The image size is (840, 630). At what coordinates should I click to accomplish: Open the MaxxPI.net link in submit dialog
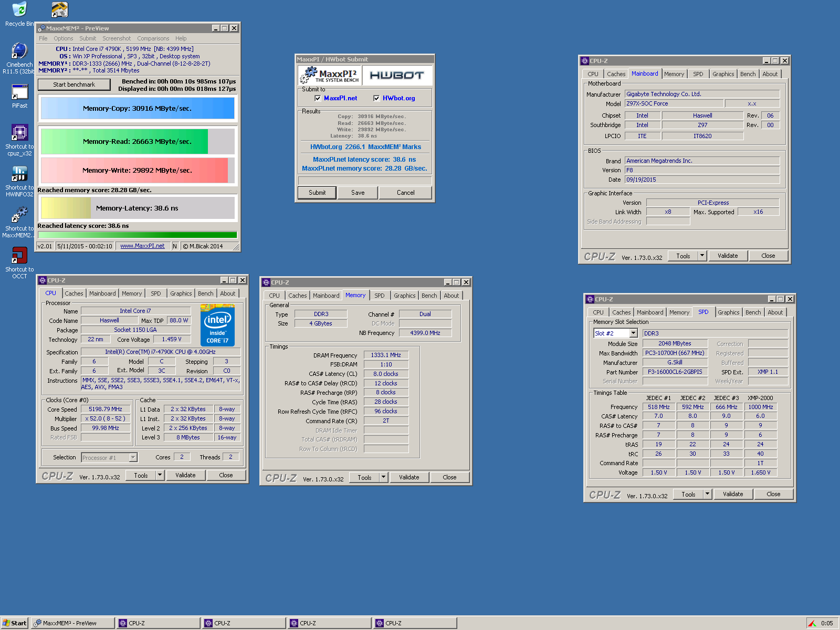[x=340, y=98]
